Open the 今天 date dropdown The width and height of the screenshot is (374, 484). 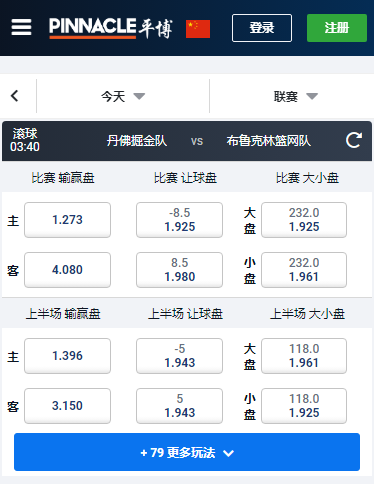click(x=123, y=96)
